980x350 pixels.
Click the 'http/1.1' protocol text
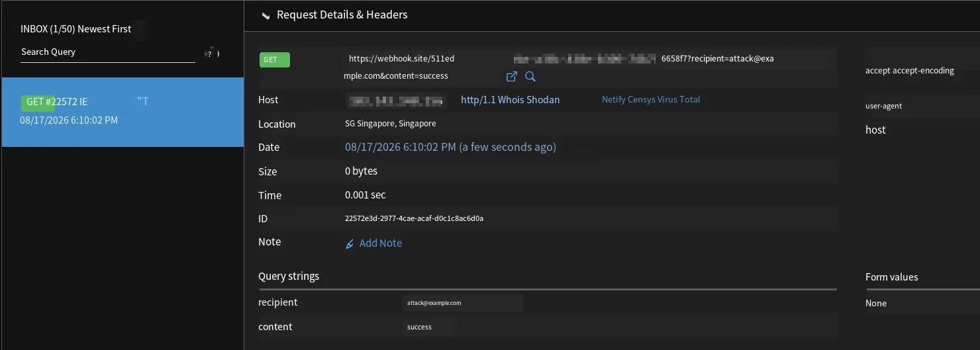point(479,100)
